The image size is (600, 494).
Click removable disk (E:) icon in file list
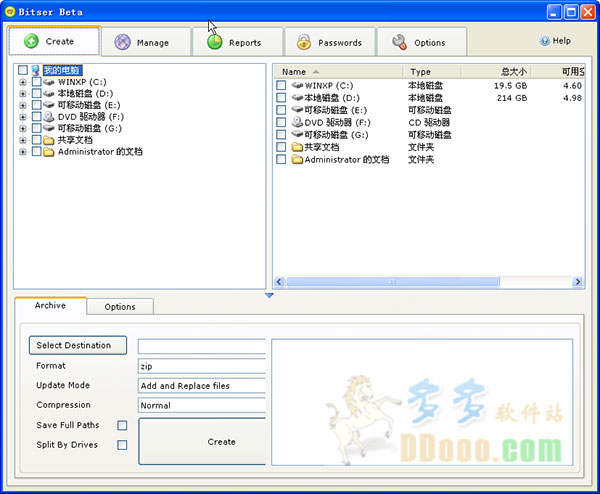pyautogui.click(x=297, y=110)
